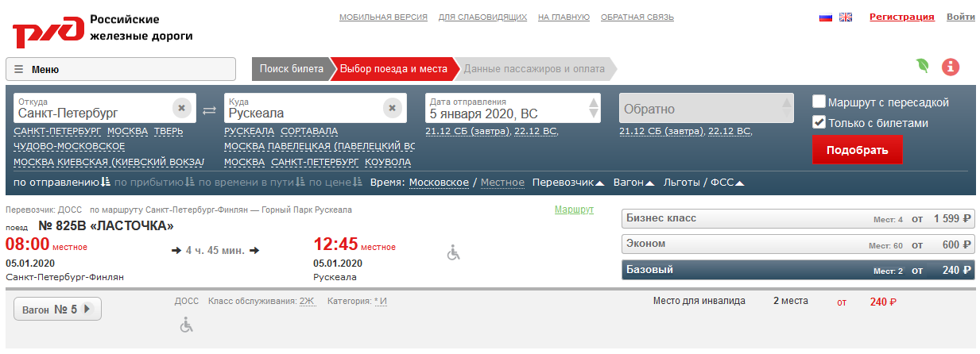
Task: Expand the Льготы / ФСС filter
Action: (704, 183)
